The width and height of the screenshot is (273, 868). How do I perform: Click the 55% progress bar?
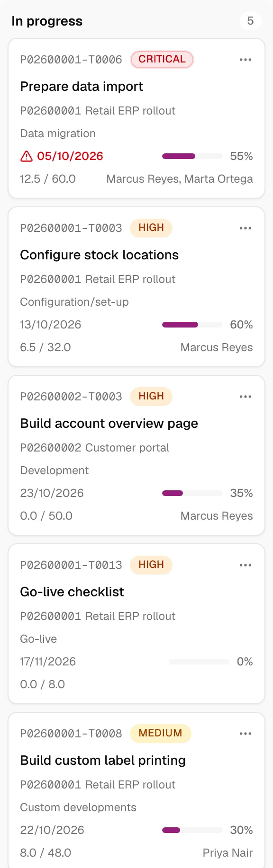[x=192, y=156]
